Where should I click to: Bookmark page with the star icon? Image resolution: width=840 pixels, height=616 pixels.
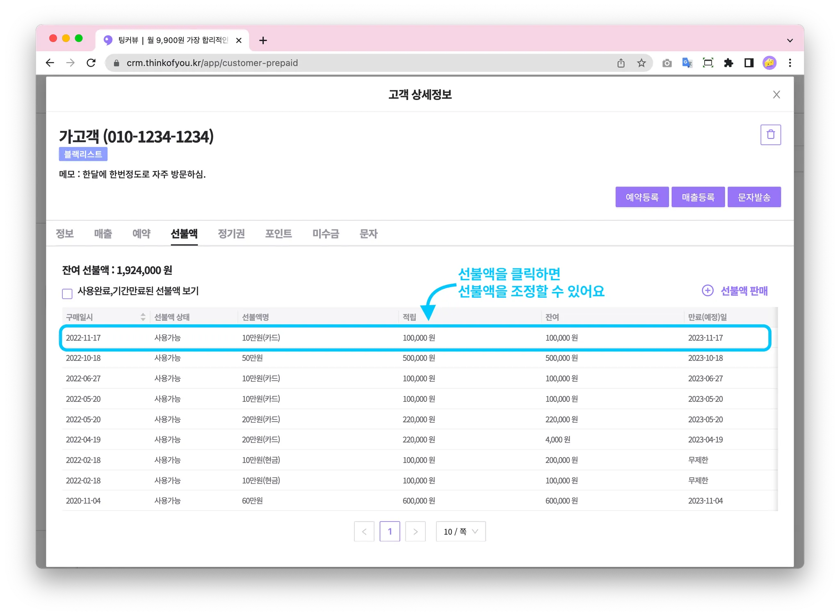click(x=641, y=63)
